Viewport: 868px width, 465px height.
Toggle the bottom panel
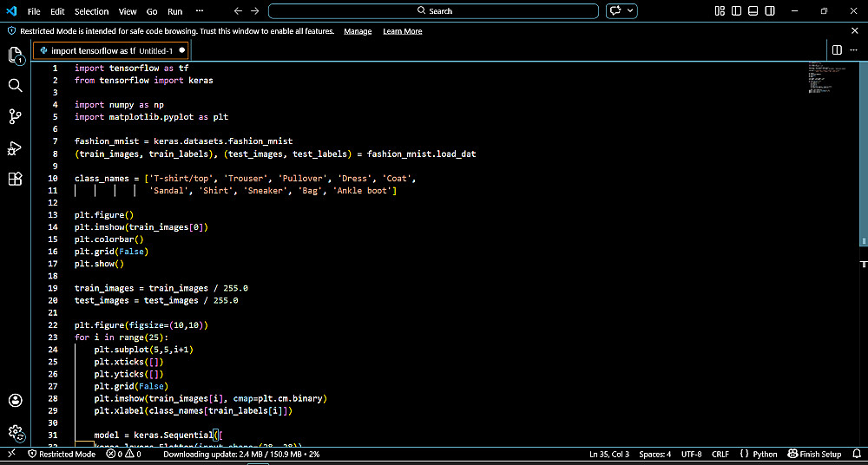[x=753, y=11]
